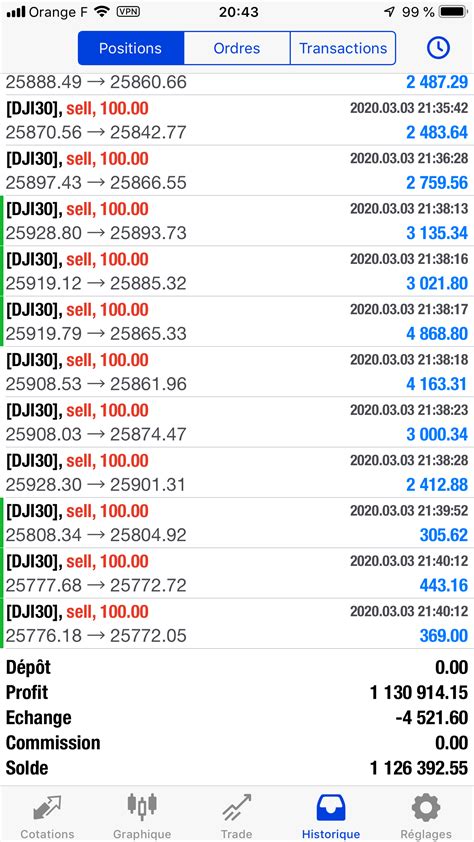Open the DJI30 position with profit 4 868.80
The height and width of the screenshot is (842, 474).
pyautogui.click(x=237, y=322)
